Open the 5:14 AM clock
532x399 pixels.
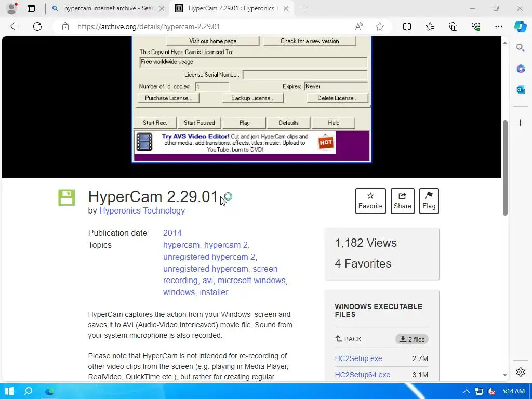point(513,391)
